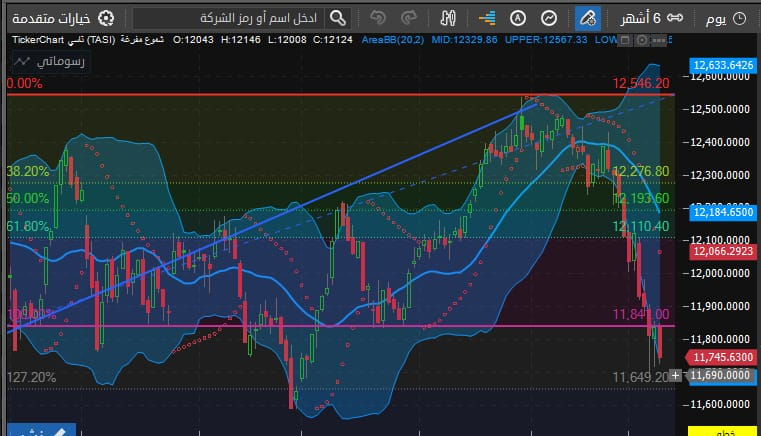Image resolution: width=761 pixels, height=436 pixels.
Task: Select the 61.80% Fibonacci level label
Action: pos(28,226)
